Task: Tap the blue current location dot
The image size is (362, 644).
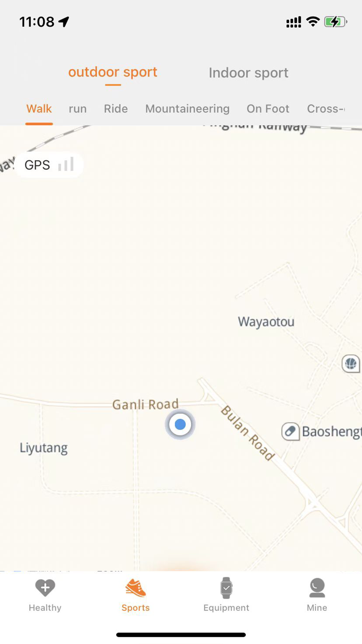Action: coord(180,424)
